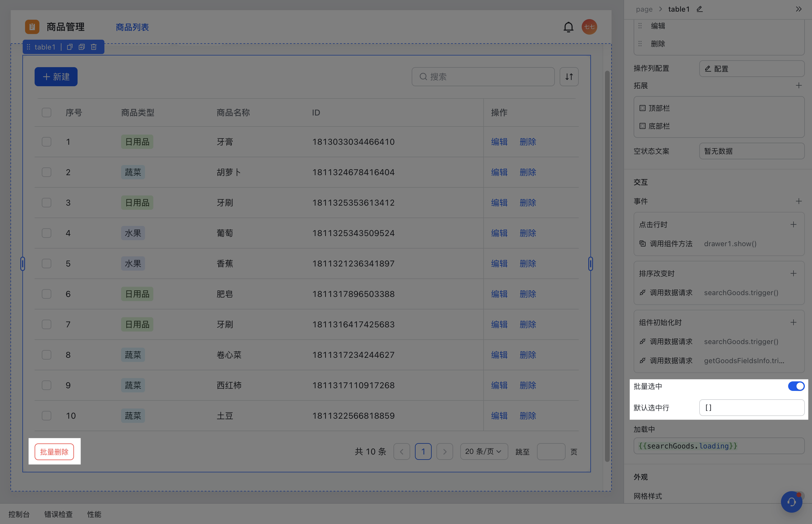Open the user avatar 七七

(x=589, y=27)
